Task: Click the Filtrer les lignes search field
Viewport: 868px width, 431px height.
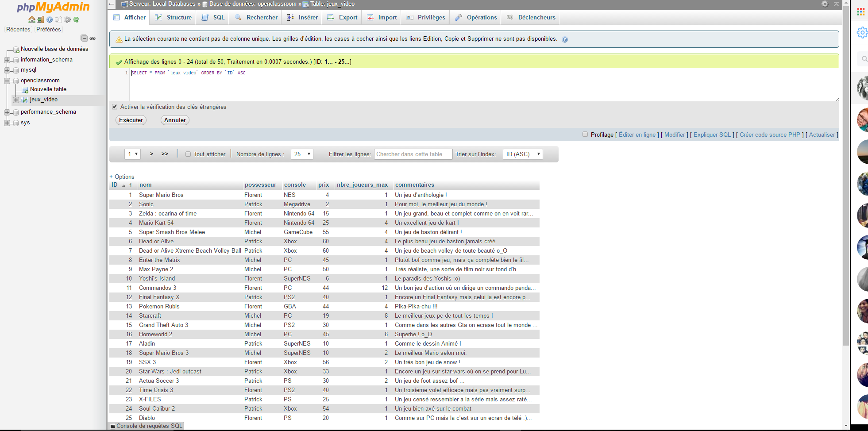Action: (413, 154)
